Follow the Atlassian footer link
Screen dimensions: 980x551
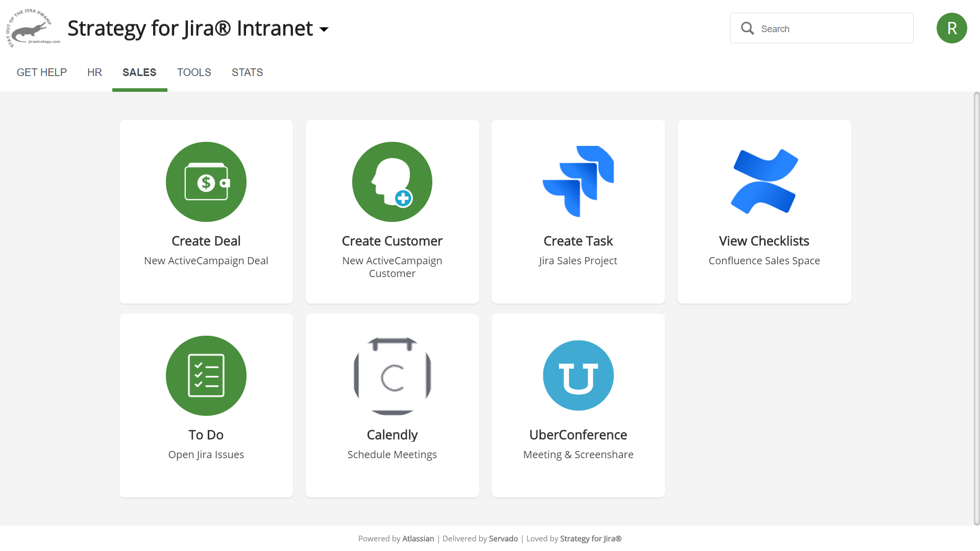pyautogui.click(x=418, y=539)
